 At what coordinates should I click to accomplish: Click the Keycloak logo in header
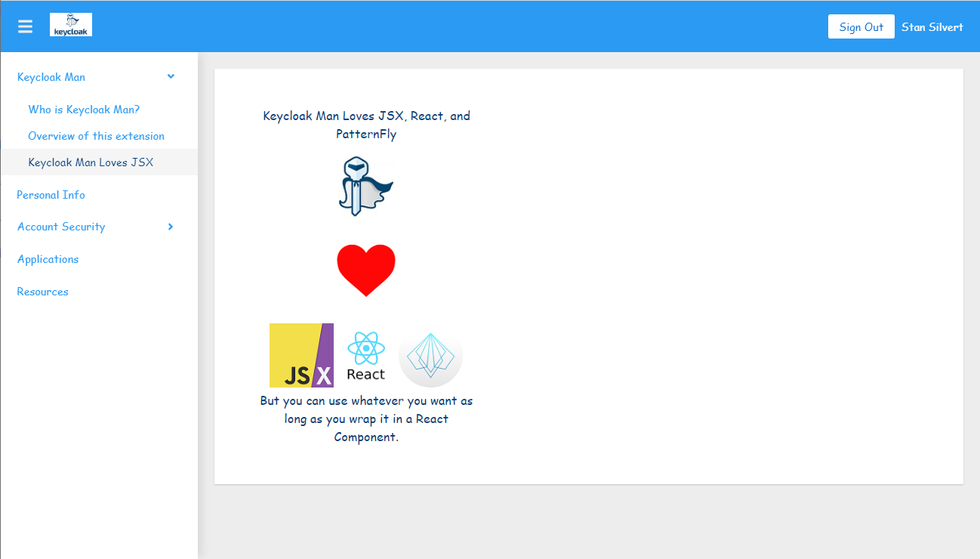point(71,25)
